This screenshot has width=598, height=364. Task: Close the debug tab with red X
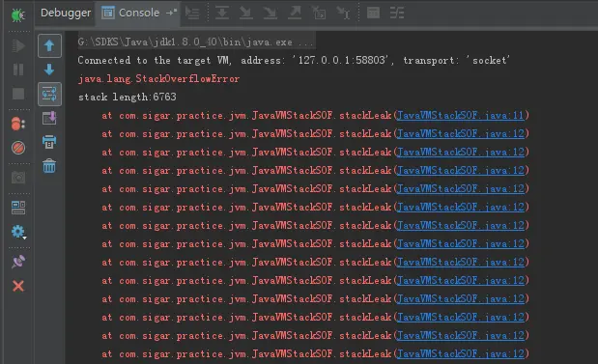point(18,286)
